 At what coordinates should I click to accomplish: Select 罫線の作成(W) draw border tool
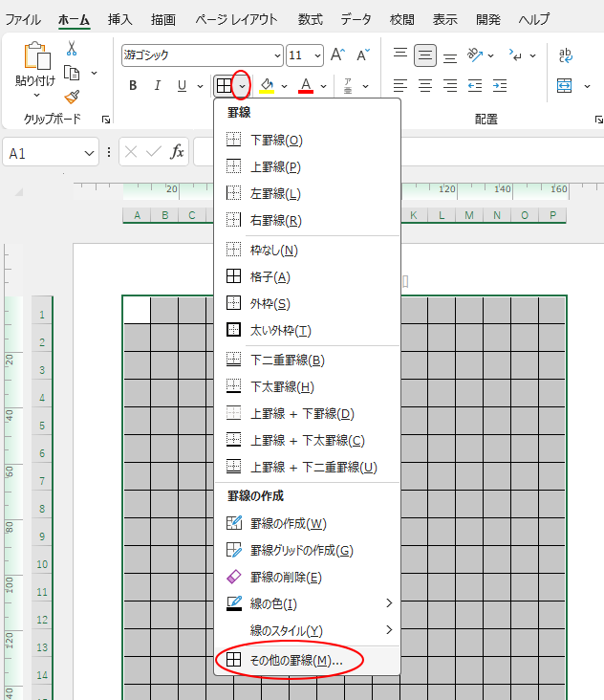308,523
